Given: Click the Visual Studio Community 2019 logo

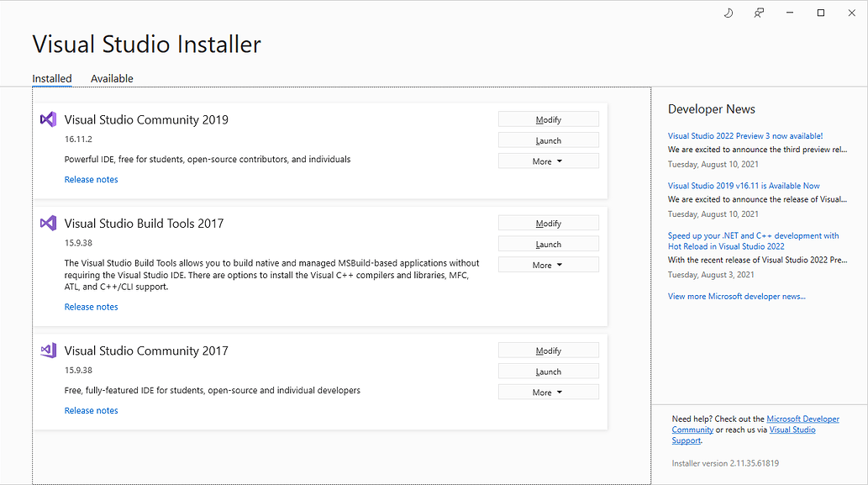Looking at the screenshot, I should [x=48, y=119].
